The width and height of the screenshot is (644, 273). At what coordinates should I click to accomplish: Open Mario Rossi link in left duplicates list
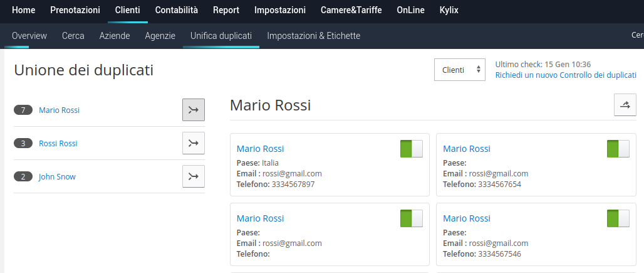(59, 110)
